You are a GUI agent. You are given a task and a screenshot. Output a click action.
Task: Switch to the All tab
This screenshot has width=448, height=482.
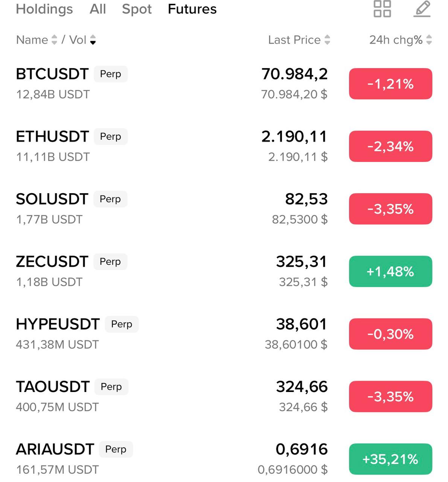coord(98,9)
